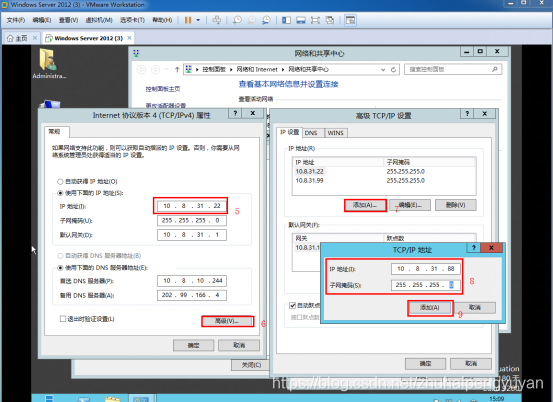Select the IP 设置 tab
This screenshot has width=553, height=402.
click(289, 132)
